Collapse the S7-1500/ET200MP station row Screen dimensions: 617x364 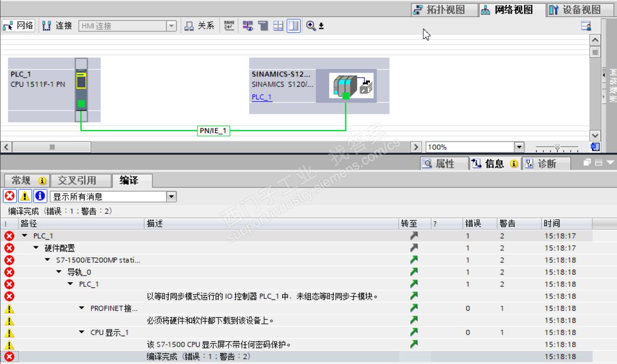pos(47,260)
